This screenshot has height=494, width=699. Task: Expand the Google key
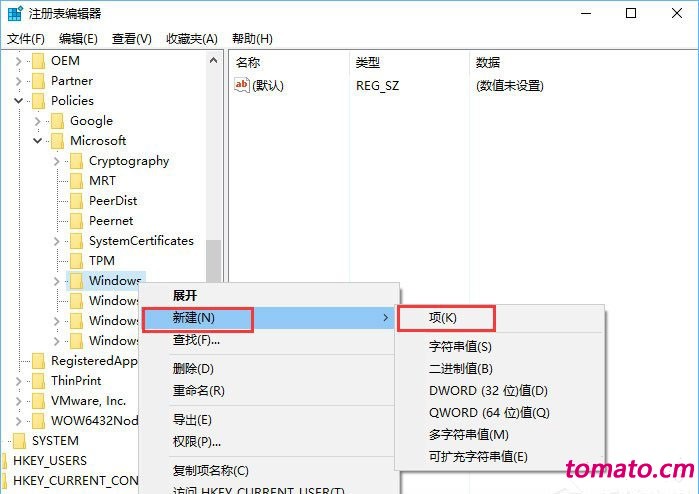pos(37,121)
